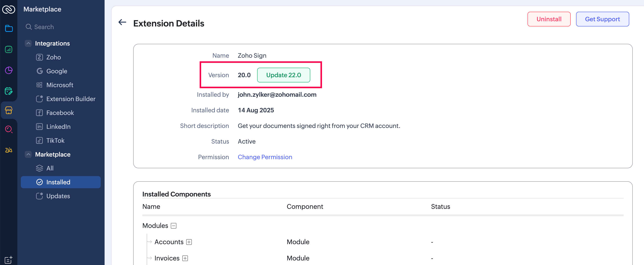Expand the Accounts module node
The image size is (644, 265).
click(x=189, y=242)
